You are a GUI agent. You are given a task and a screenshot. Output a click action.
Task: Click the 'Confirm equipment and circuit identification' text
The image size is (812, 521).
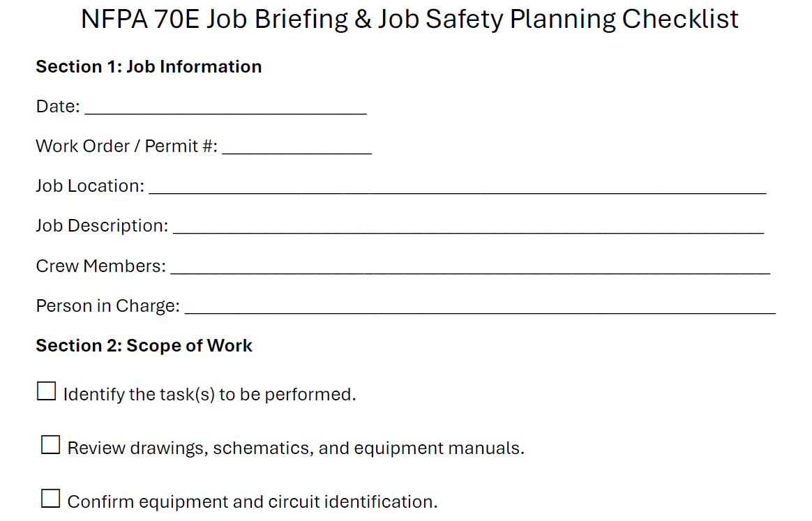(x=252, y=501)
